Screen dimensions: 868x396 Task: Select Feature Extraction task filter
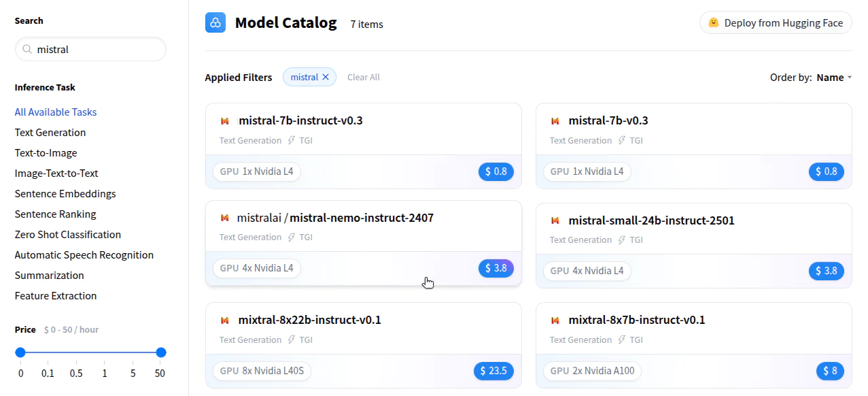coord(56,296)
